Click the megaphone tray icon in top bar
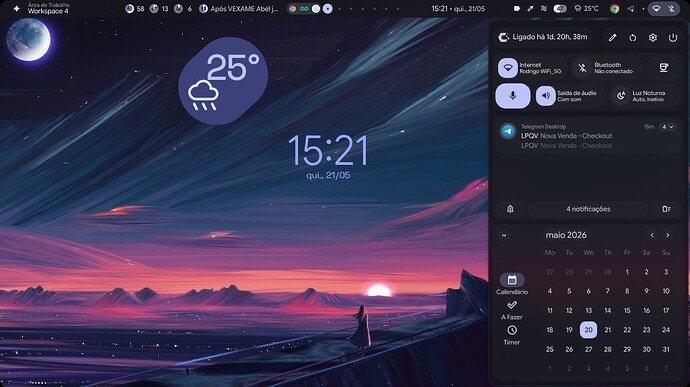This screenshot has width=690, height=387. pos(631,9)
